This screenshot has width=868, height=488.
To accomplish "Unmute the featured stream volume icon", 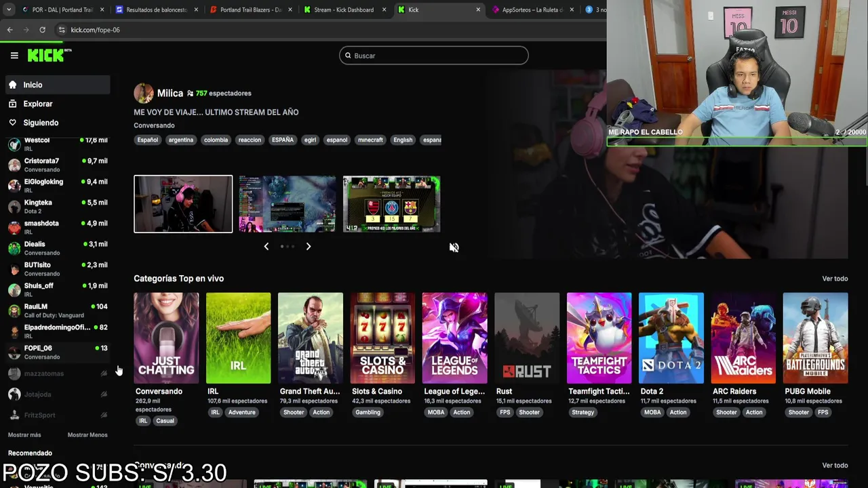I will click(454, 247).
